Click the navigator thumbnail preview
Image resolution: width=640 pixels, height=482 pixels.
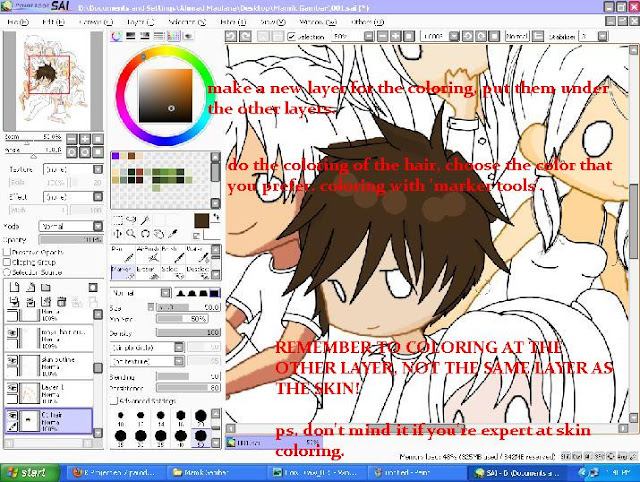point(53,81)
